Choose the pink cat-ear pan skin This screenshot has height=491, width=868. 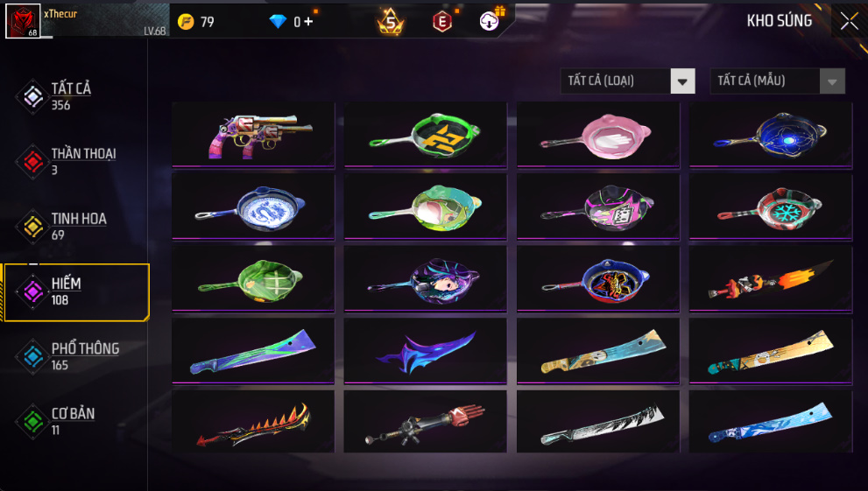pos(598,135)
